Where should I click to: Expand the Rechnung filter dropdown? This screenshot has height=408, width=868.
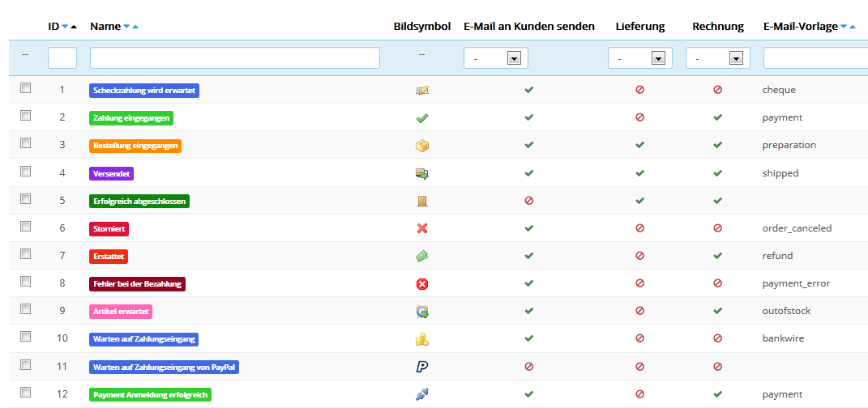pos(718,58)
